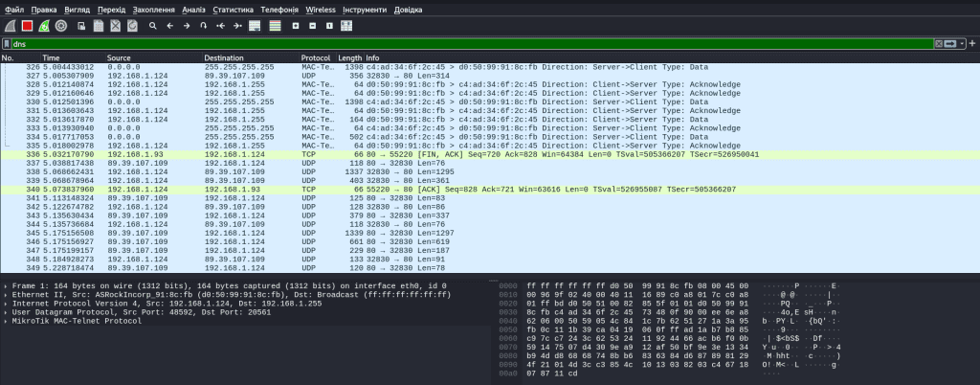Image resolution: width=980 pixels, height=385 pixels.
Task: Open the Захоплення menu
Action: coord(154,10)
